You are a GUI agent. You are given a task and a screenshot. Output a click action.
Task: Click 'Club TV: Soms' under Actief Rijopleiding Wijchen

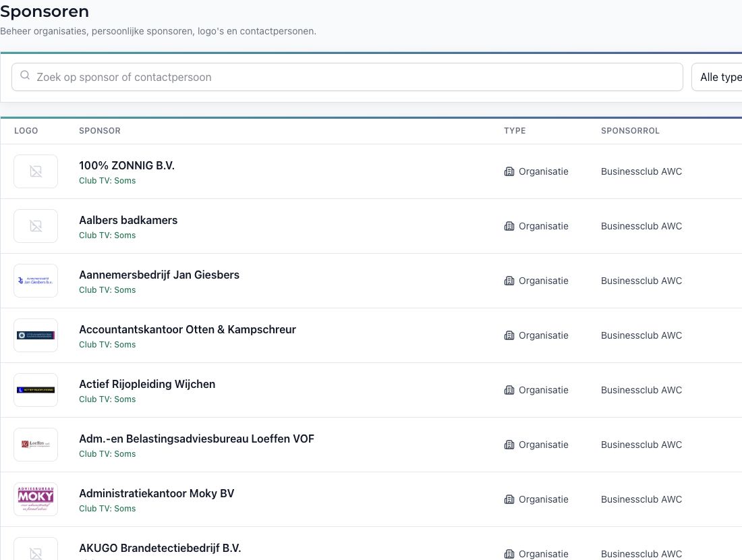[107, 399]
